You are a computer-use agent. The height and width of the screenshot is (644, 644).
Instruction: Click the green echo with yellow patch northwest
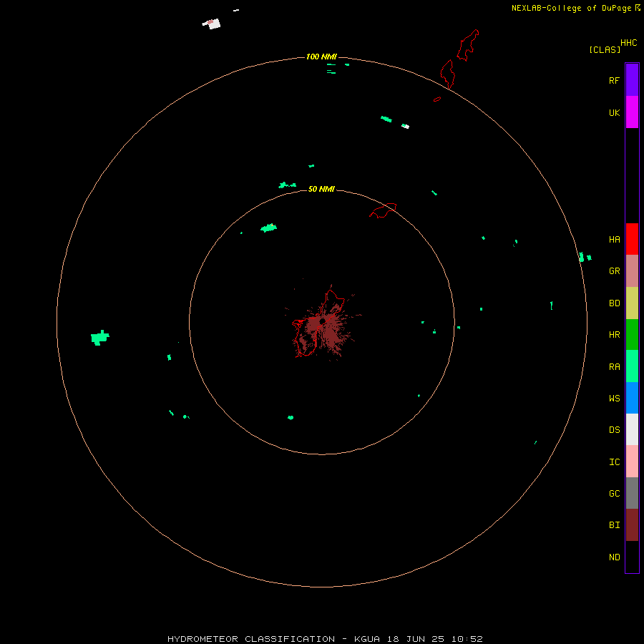coord(268,228)
